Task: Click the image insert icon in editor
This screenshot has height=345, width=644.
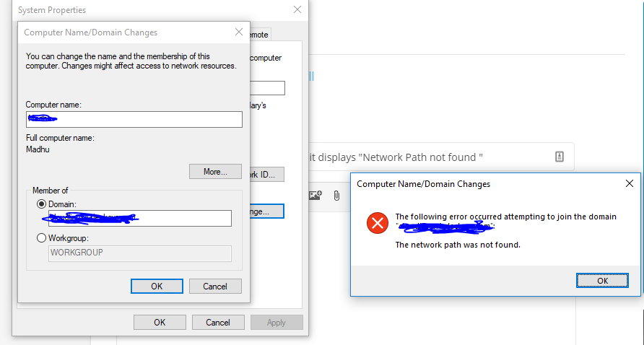Action: point(316,195)
